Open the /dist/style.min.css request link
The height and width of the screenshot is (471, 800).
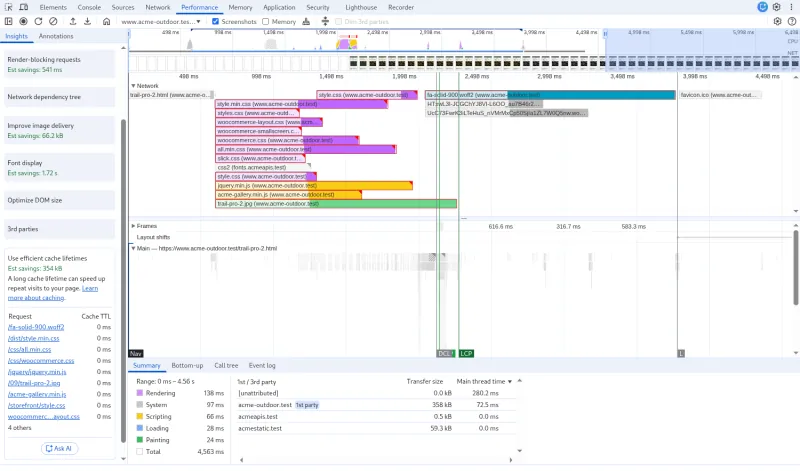point(33,338)
